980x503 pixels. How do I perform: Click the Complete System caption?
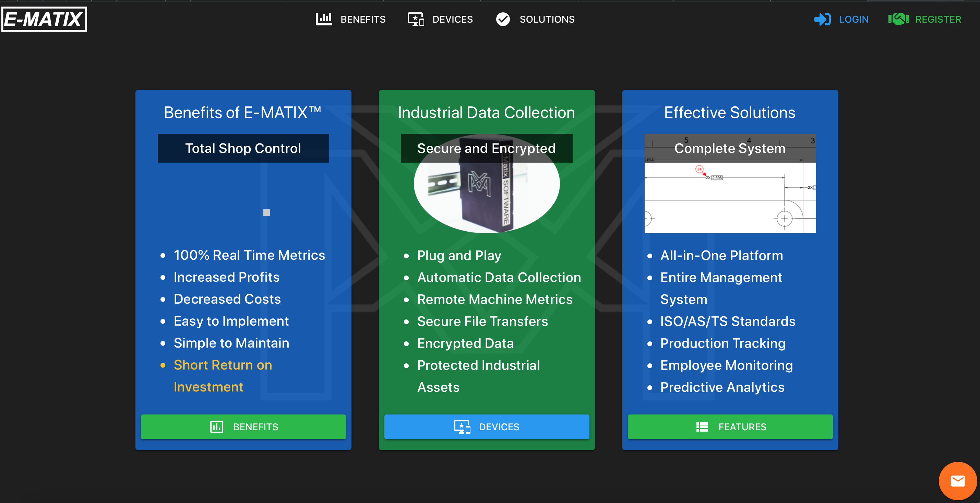click(730, 148)
